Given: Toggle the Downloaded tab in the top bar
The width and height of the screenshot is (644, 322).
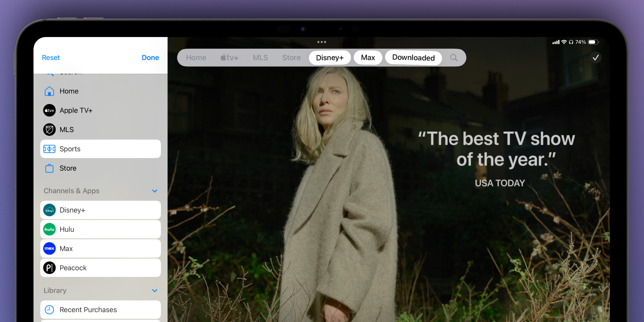Looking at the screenshot, I should [413, 58].
